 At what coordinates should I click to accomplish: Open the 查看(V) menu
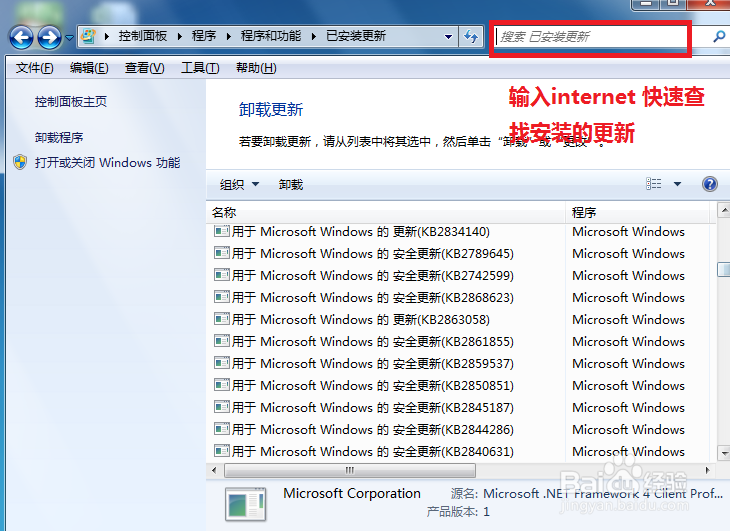pyautogui.click(x=144, y=68)
